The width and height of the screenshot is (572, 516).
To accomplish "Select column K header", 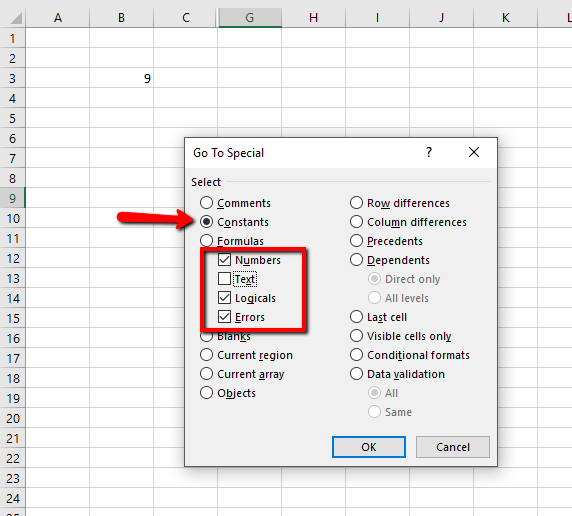I will (x=506, y=17).
